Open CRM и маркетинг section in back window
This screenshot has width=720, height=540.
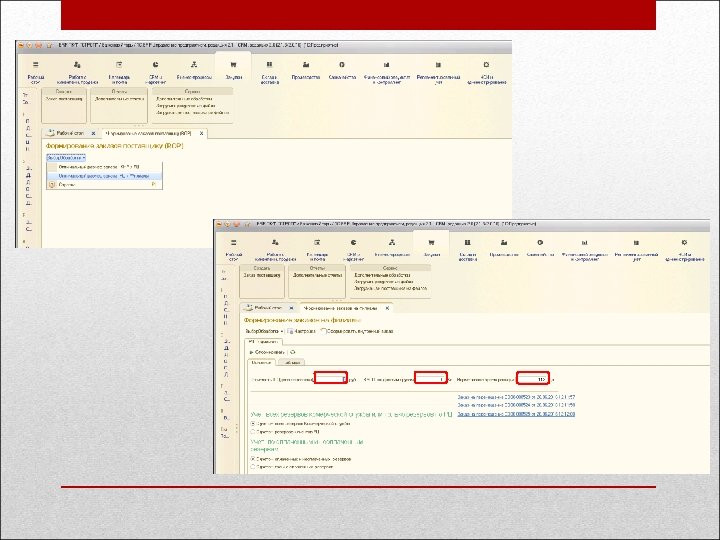pos(156,73)
